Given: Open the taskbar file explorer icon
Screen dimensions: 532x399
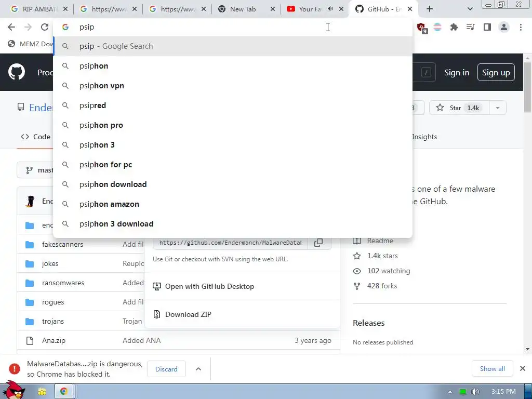Looking at the screenshot, I should tap(42, 392).
